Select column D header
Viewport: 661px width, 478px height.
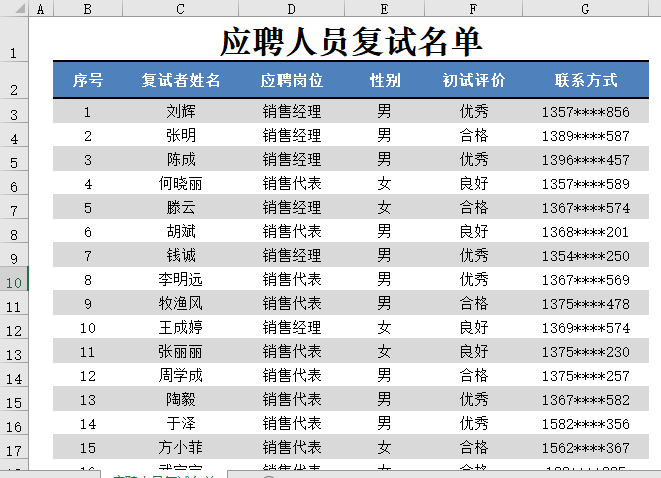(291, 9)
